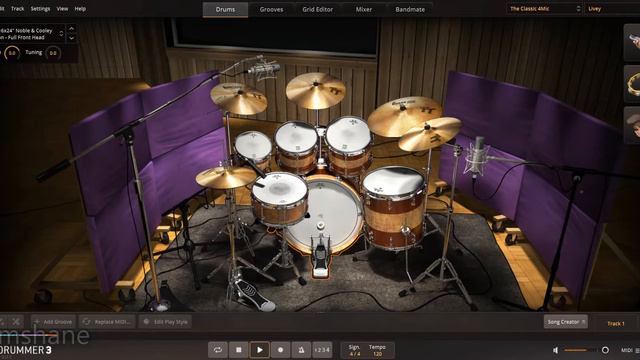This screenshot has height=360, width=640.
Task: Open the Settings menu
Action: pyautogui.click(x=40, y=9)
